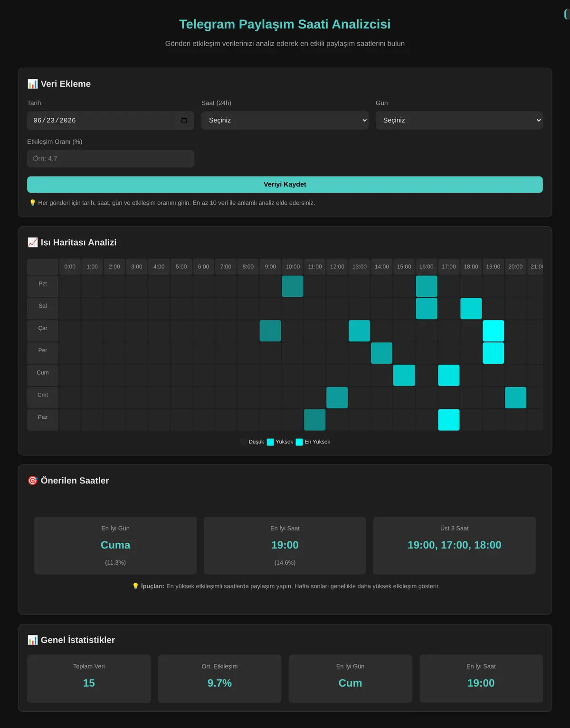This screenshot has width=570, height=728.
Task: Select the Pzt 16:00 heatmap cell
Action: coord(427,286)
